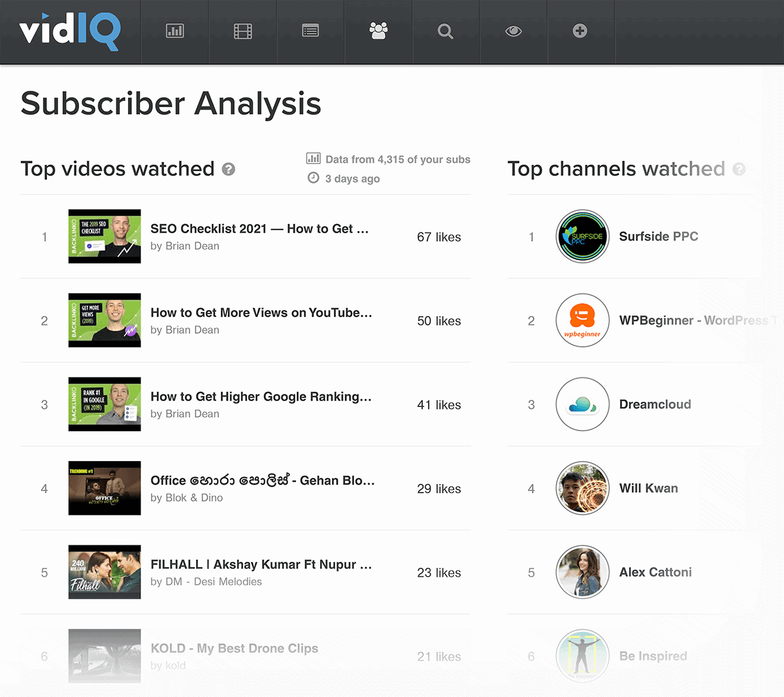Show help for Top videos watched
This screenshot has width=784, height=697.
(228, 169)
